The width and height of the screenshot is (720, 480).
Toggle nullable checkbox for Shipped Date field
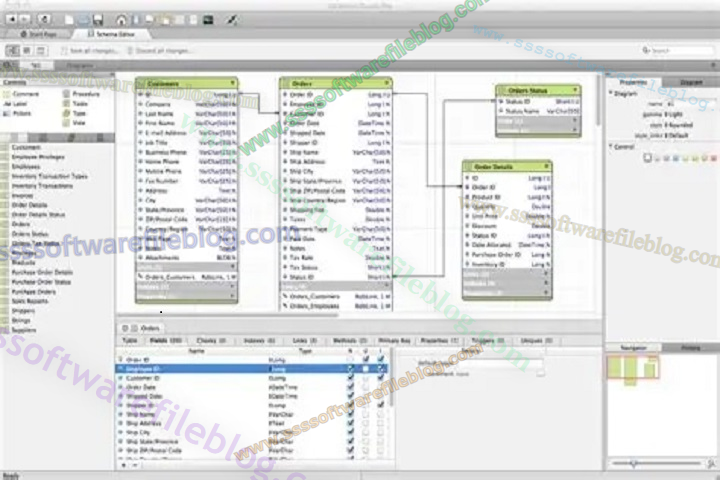click(x=350, y=396)
